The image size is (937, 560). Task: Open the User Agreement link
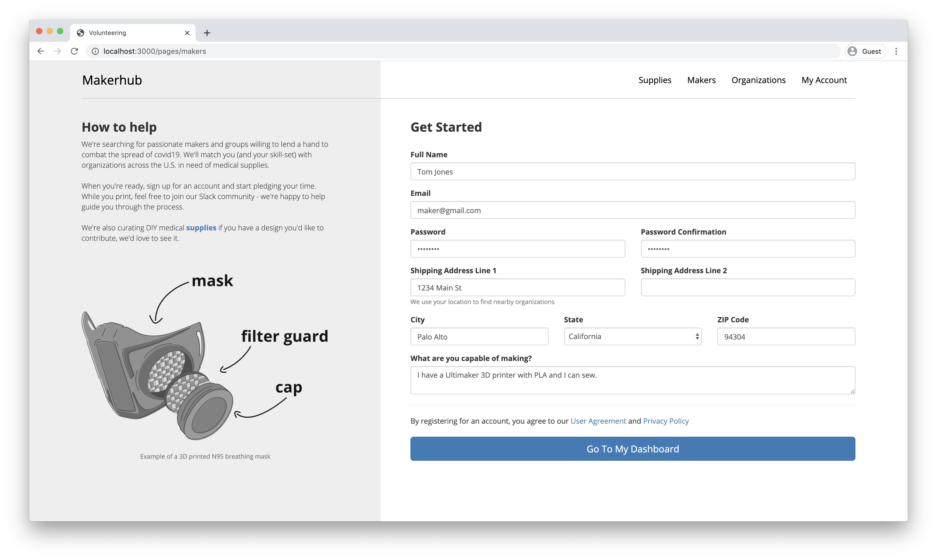(x=598, y=421)
